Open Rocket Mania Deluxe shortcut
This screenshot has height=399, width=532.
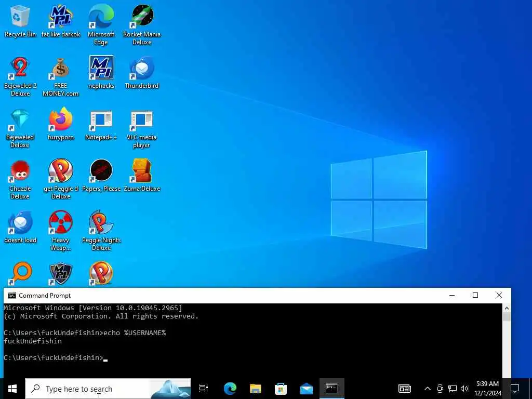pyautogui.click(x=142, y=24)
